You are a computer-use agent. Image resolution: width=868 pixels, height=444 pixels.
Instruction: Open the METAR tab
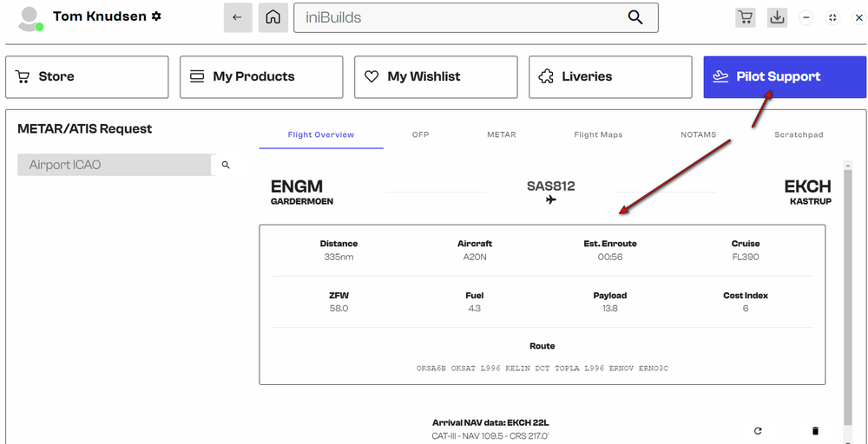point(501,135)
